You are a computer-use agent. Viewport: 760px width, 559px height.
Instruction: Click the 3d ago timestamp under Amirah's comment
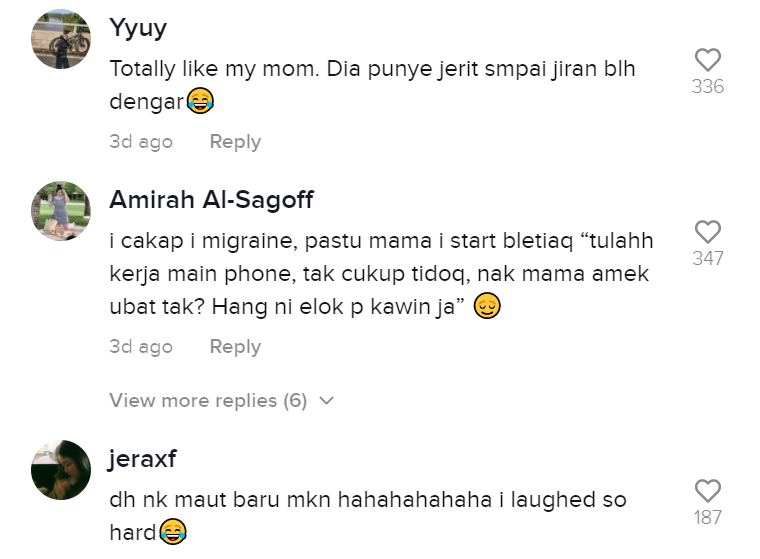click(140, 347)
